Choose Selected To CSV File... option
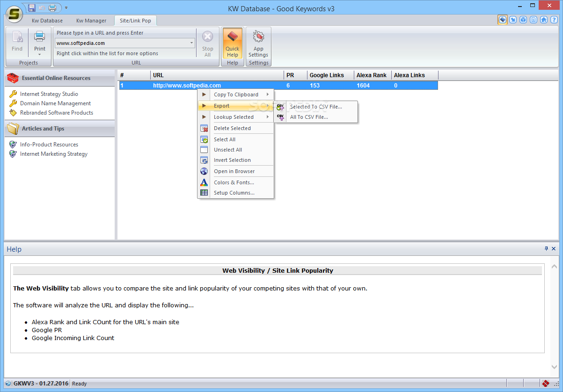This screenshot has width=563, height=392. point(316,107)
